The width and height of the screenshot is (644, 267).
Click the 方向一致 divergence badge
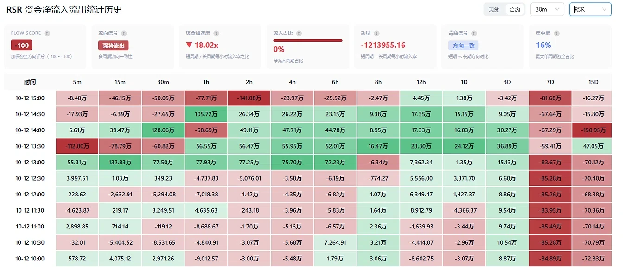[x=463, y=45]
